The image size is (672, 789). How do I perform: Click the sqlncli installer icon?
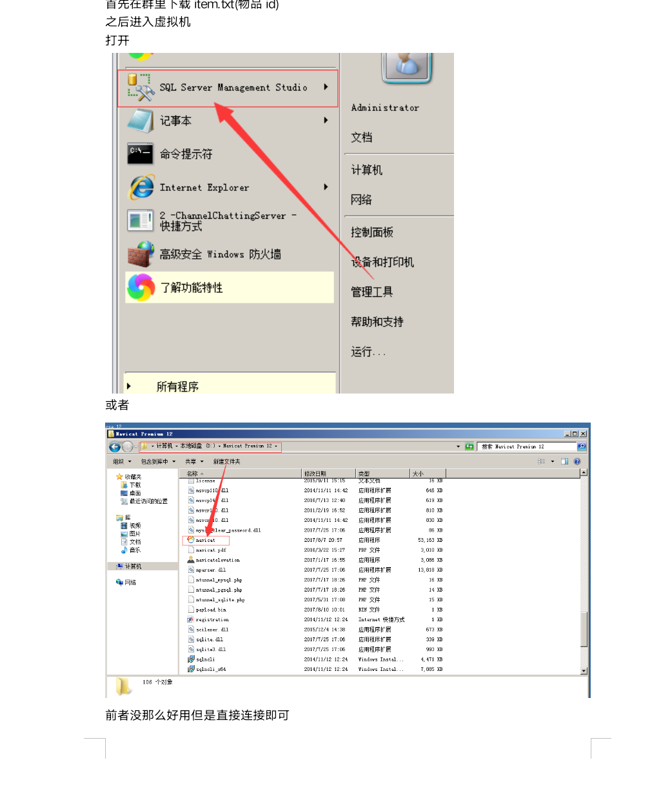pyautogui.click(x=191, y=659)
